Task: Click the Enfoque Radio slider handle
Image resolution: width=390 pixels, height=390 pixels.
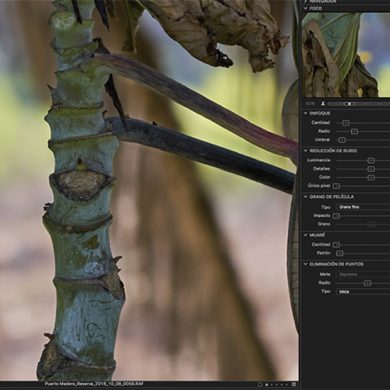Action: 354,131
